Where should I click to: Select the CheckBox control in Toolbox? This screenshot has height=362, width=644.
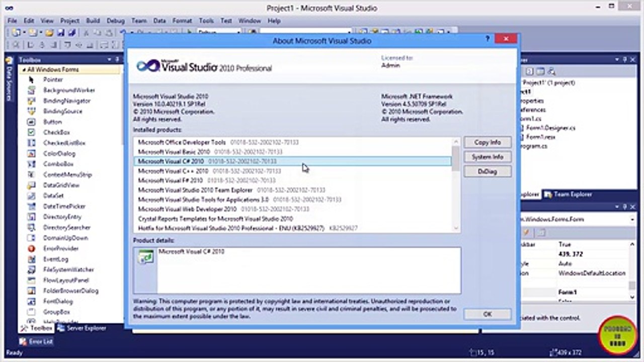point(56,132)
